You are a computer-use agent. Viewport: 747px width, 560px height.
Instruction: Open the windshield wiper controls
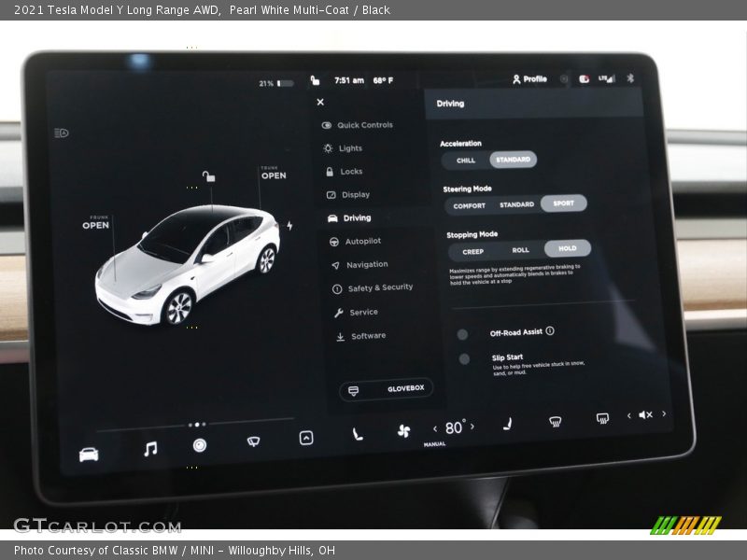[x=253, y=441]
